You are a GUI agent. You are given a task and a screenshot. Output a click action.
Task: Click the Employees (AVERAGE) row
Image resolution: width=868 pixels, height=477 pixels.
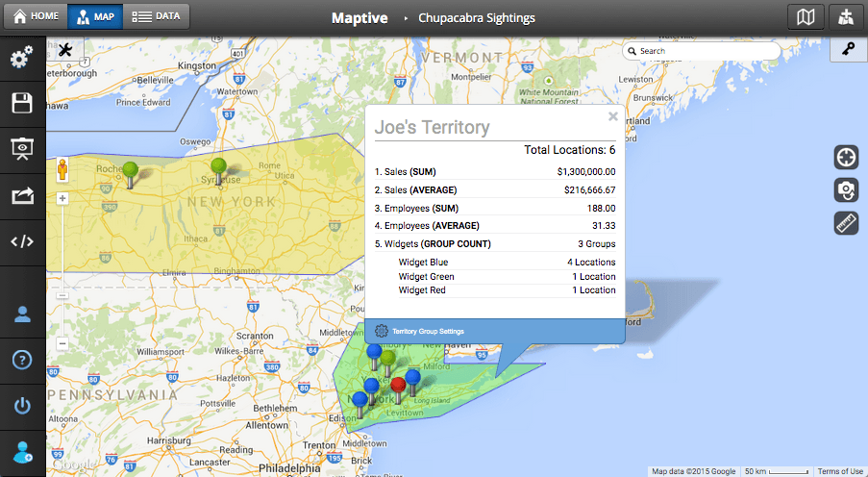(x=495, y=225)
